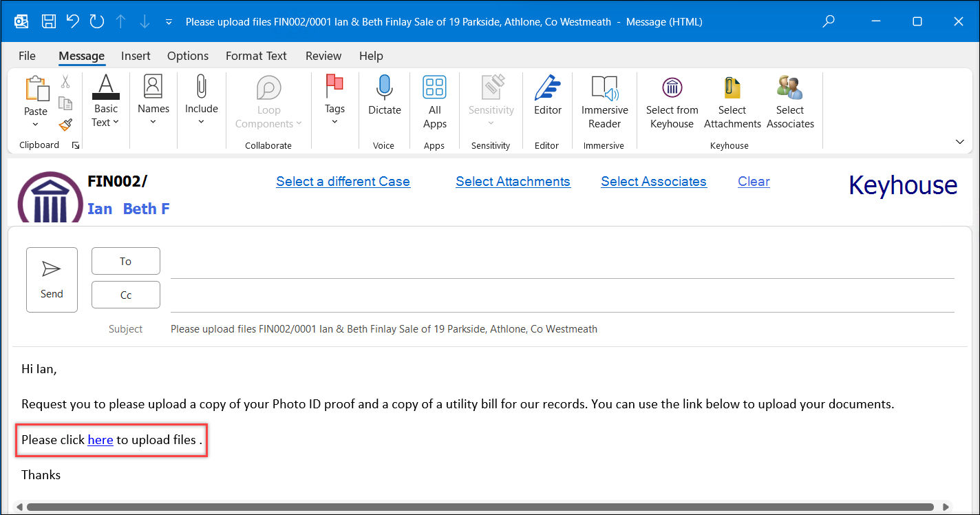Open the Format Text tab
The height and width of the screenshot is (515, 980).
tap(256, 56)
